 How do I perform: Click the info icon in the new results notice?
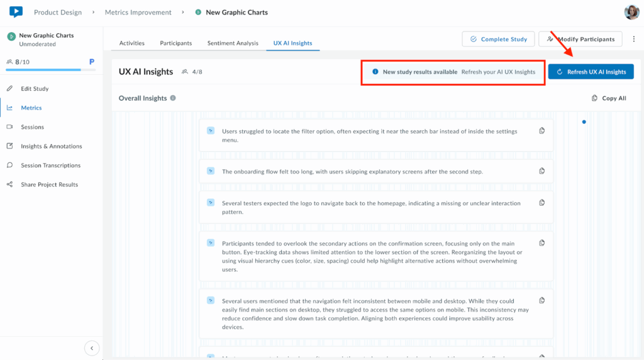point(375,72)
